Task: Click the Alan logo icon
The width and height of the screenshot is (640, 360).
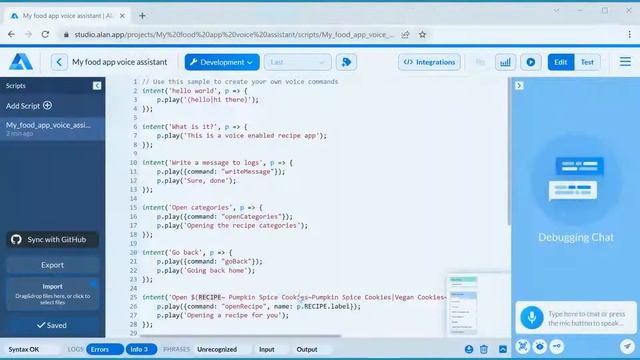Action: pyautogui.click(x=21, y=62)
